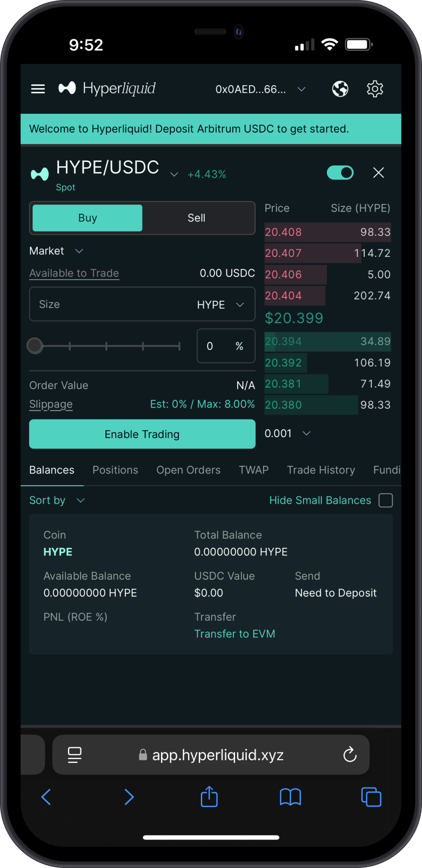Open the Slippage setting link
Image resolution: width=422 pixels, height=868 pixels.
51,404
